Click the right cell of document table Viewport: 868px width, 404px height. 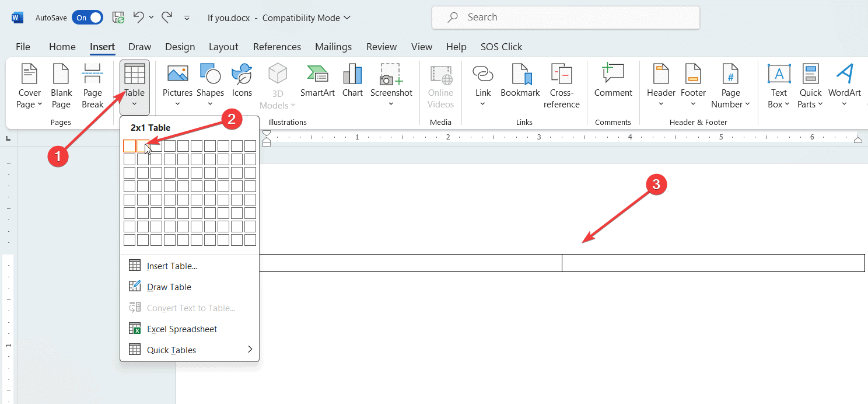pos(713,263)
